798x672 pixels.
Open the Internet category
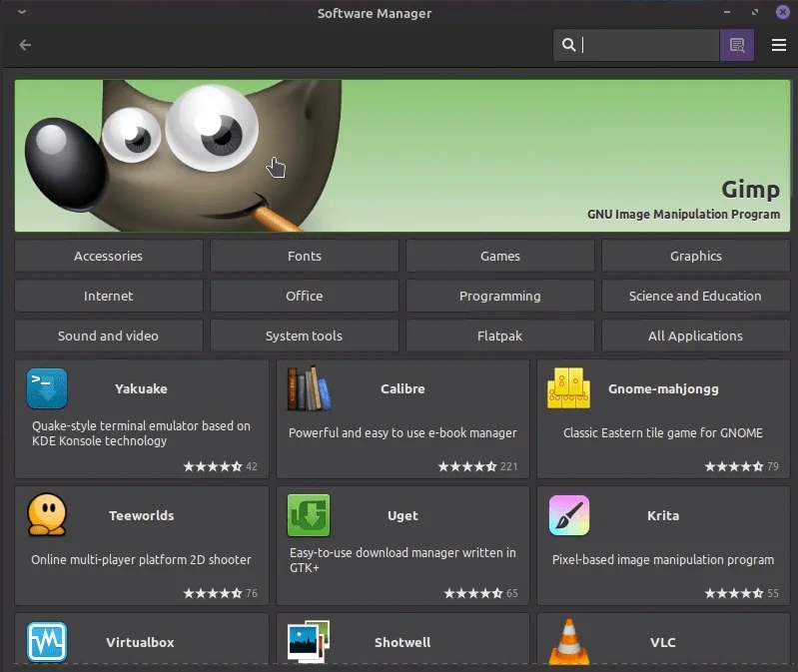[109, 297]
